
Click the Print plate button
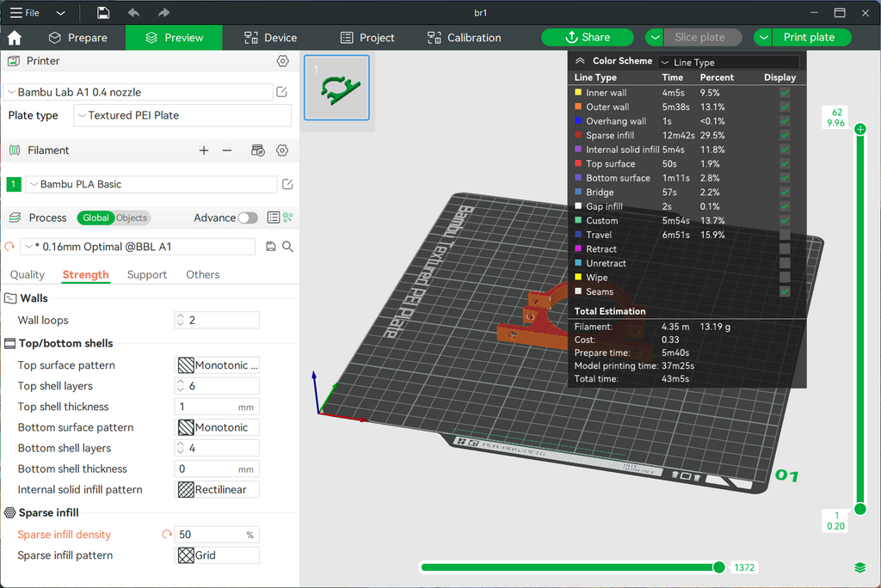[809, 38]
